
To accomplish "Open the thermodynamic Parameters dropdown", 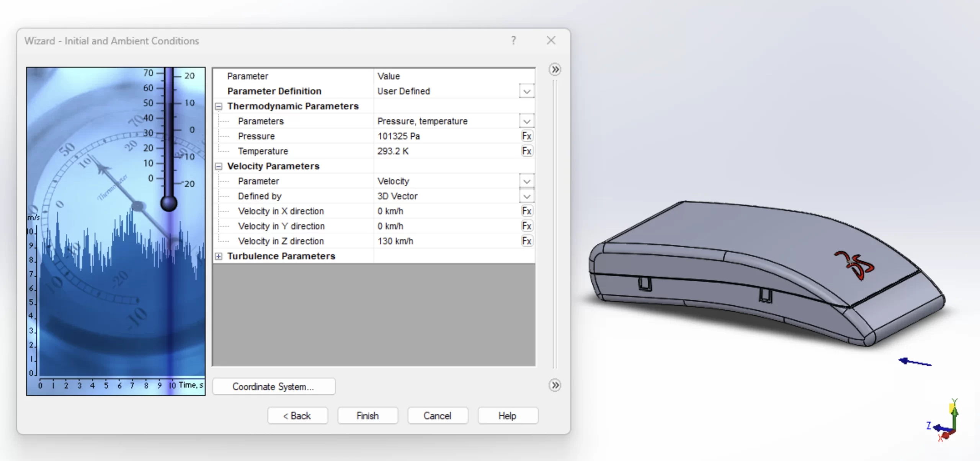I will point(526,121).
